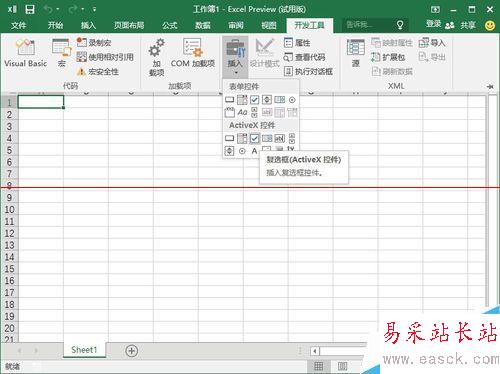Switch to the View (视图) tab
This screenshot has width=500, height=374.
[x=269, y=25]
